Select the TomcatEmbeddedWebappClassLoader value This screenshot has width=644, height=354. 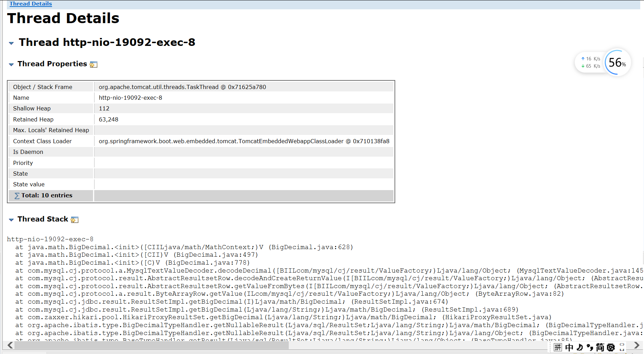click(244, 141)
